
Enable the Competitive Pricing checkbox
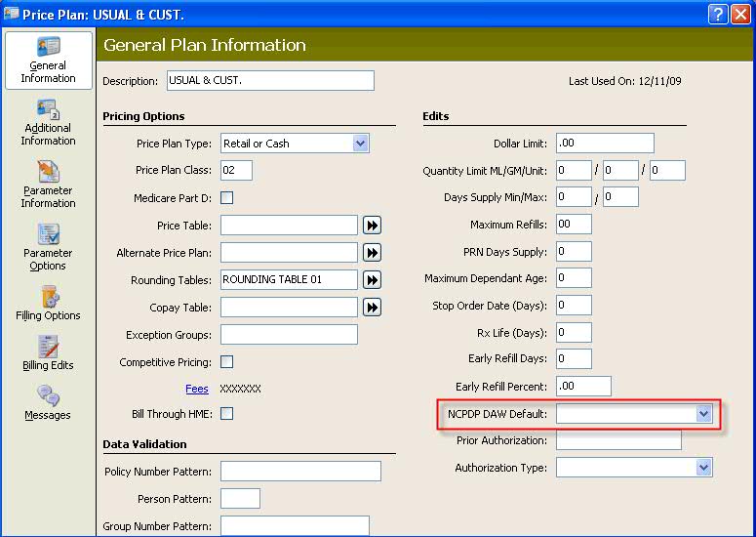[x=226, y=362]
